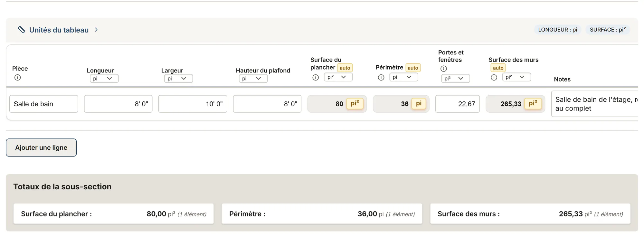Image resolution: width=644 pixels, height=237 pixels.
Task: Click the Surface des murs total 265,33
Action: [571, 214]
